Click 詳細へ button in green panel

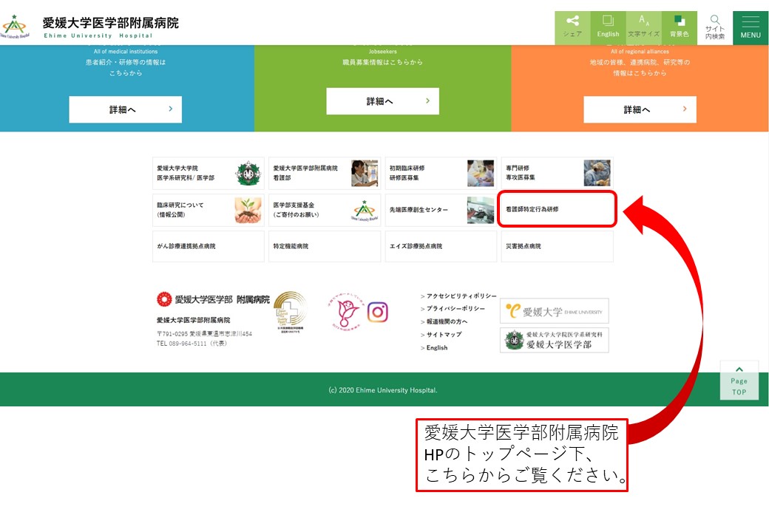click(382, 101)
